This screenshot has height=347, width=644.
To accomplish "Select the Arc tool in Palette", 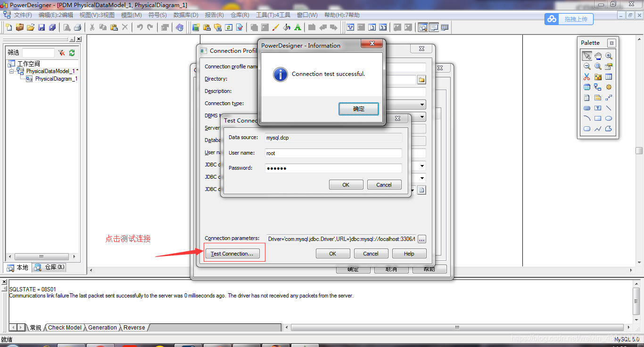I will tap(586, 118).
